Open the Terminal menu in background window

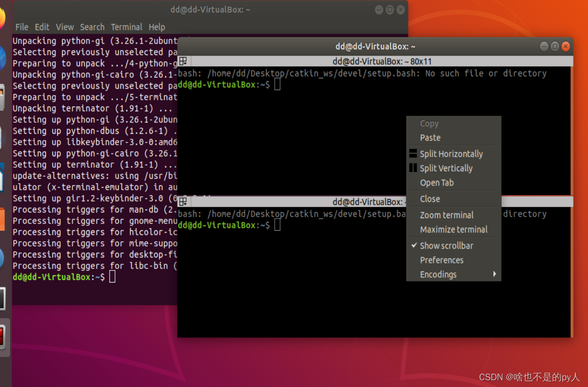tap(126, 27)
